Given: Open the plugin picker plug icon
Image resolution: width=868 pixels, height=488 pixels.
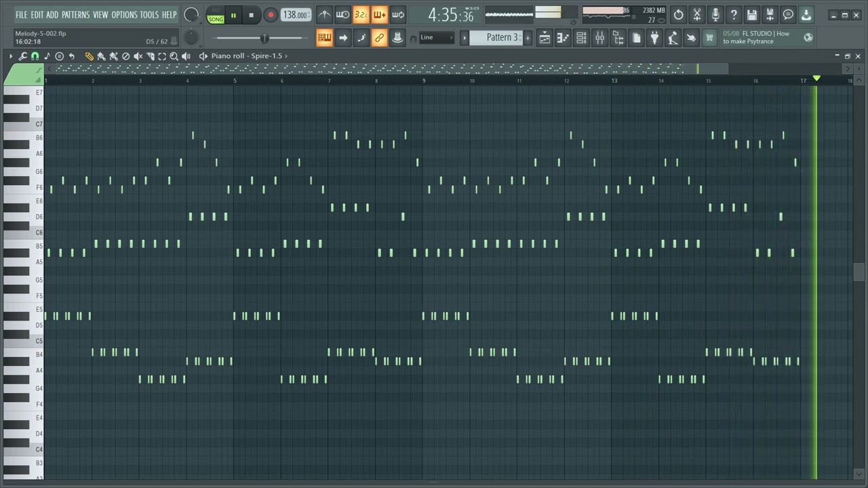Looking at the screenshot, I should 654,38.
